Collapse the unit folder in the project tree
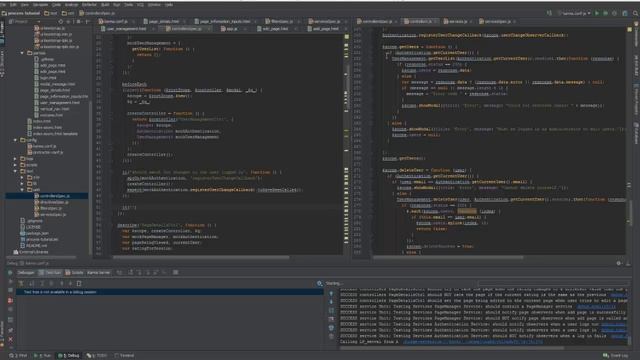Viewport: 640px width, 360px height. pyautogui.click(x=22, y=190)
